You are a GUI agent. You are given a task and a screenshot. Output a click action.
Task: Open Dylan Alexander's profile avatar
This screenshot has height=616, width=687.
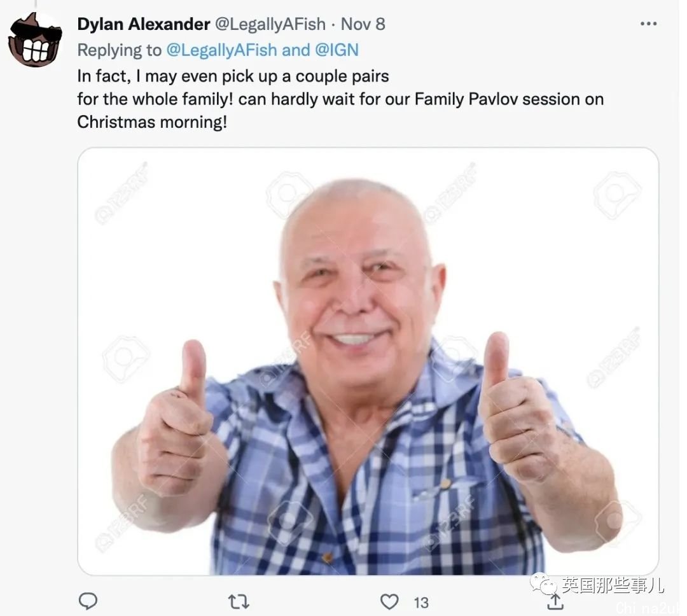35,40
